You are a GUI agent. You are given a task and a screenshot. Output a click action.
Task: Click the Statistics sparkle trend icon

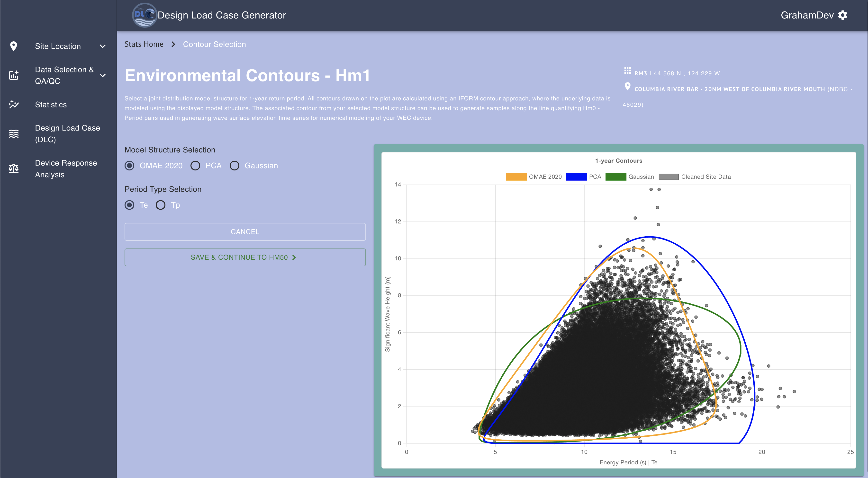[x=13, y=104]
